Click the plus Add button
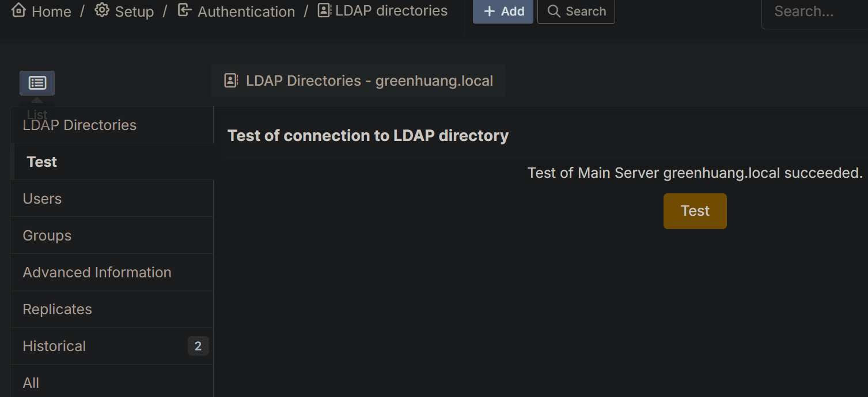This screenshot has width=868, height=397. tap(503, 12)
